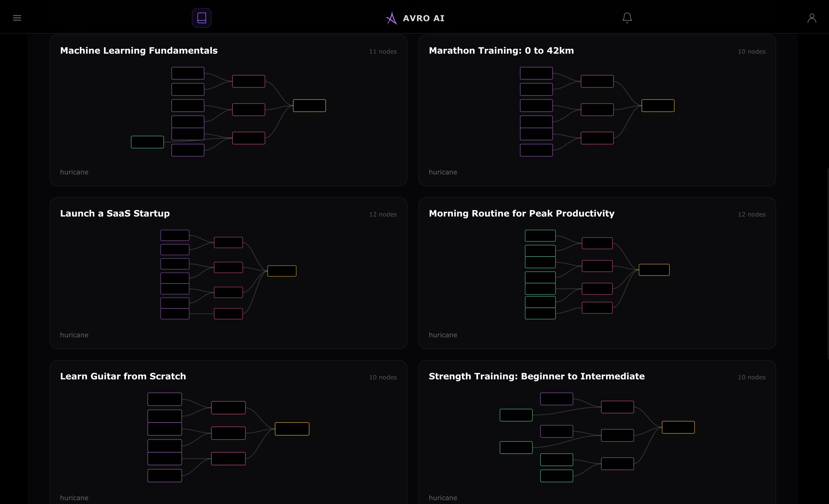Open Learn Guitar from Scratch title
The height and width of the screenshot is (504, 829).
pos(123,376)
